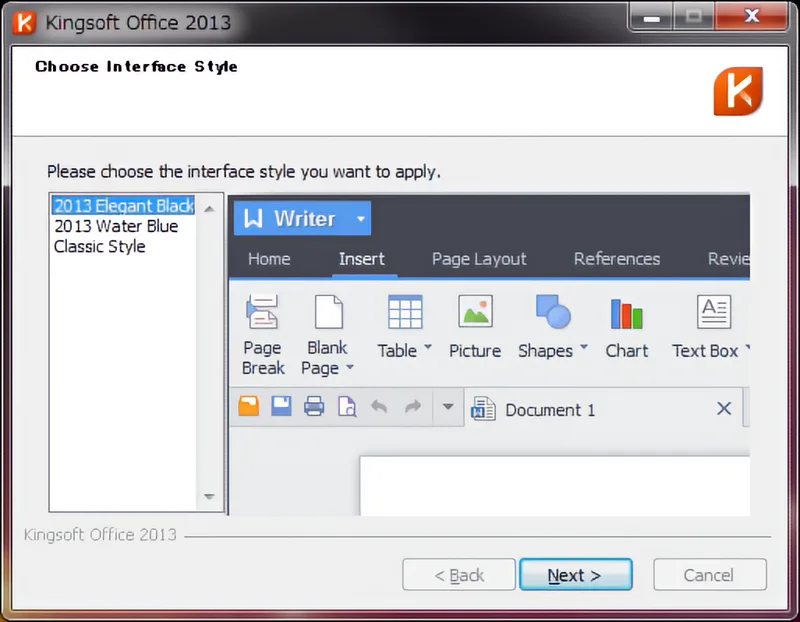Viewport: 800px width, 622px height.
Task: Click the style list scroll up arrow
Action: 209,209
